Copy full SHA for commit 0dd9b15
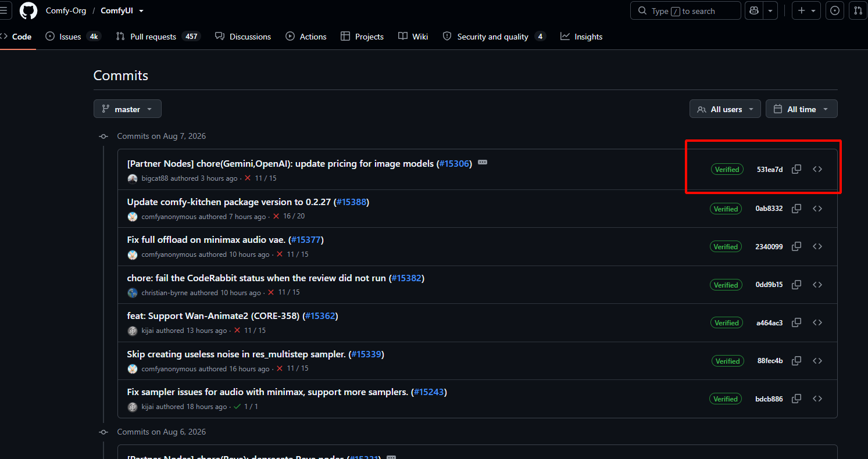The width and height of the screenshot is (868, 459). coord(796,285)
